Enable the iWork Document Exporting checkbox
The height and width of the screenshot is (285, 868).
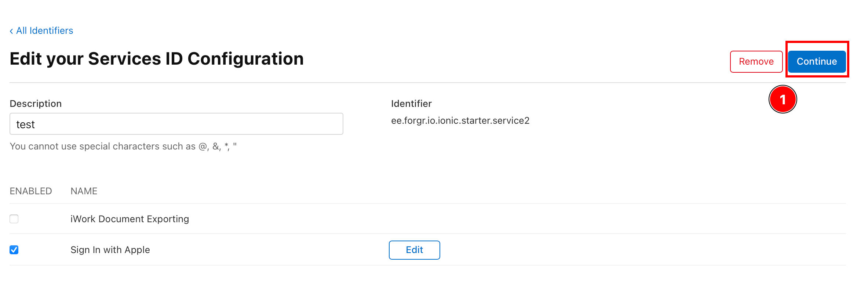click(x=14, y=219)
